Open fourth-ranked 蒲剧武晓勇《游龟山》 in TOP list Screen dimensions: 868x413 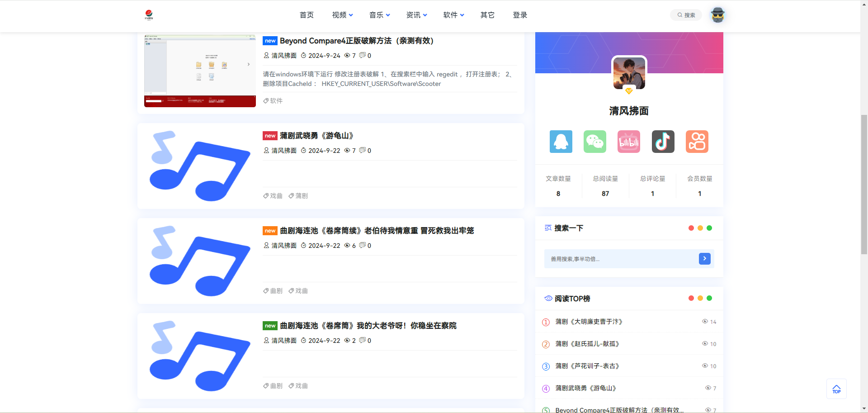coord(586,388)
